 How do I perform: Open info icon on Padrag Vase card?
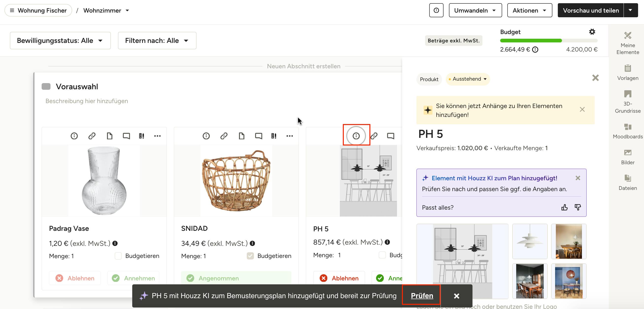(74, 136)
